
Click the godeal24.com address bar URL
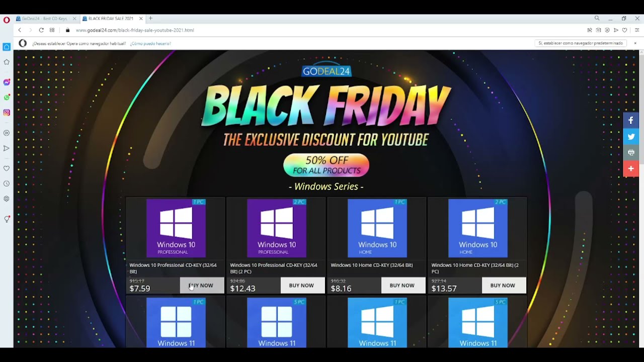[x=135, y=30]
